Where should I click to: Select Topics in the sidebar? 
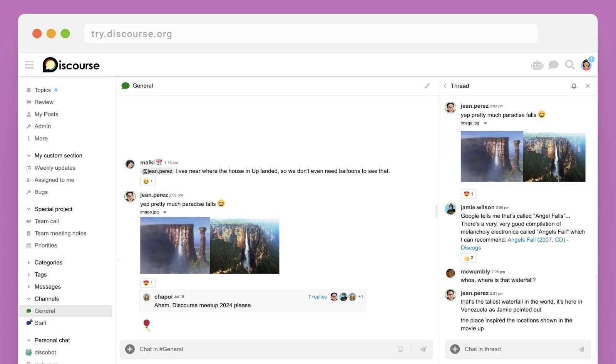coord(43,90)
